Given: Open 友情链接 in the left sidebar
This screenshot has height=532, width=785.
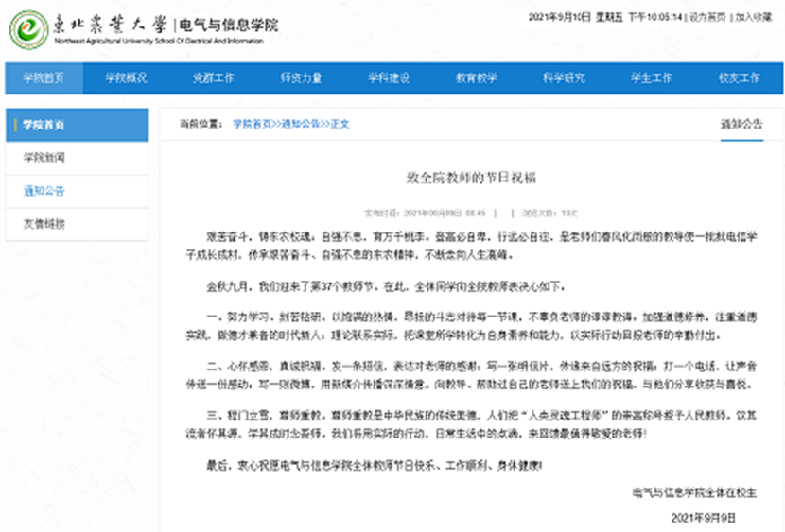Looking at the screenshot, I should [44, 224].
